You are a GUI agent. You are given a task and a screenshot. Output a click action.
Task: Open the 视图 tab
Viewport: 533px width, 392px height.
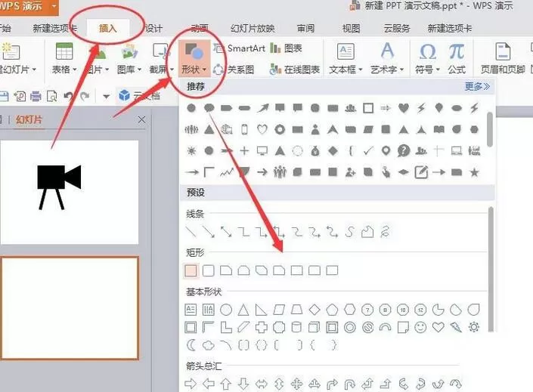click(x=351, y=28)
